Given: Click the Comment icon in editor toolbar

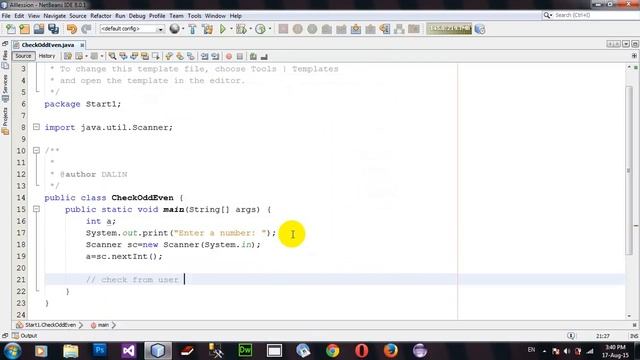Looking at the screenshot, I should pos(253,56).
